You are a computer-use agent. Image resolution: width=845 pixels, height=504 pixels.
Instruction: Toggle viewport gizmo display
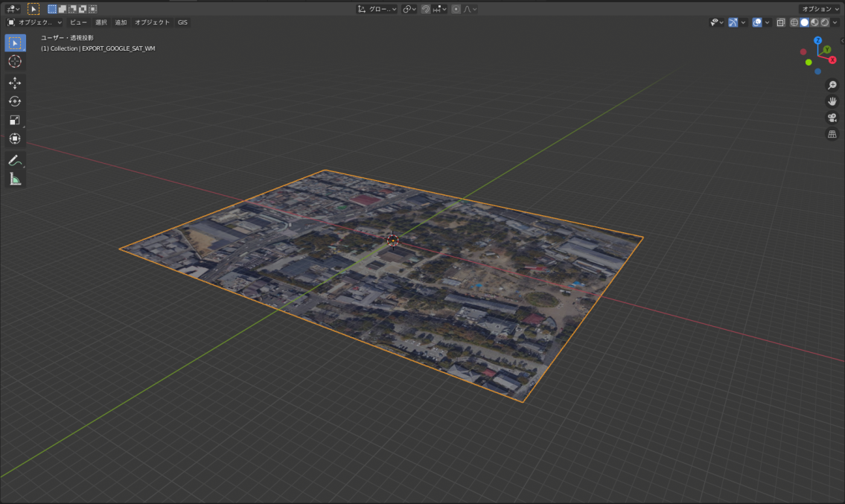point(733,22)
